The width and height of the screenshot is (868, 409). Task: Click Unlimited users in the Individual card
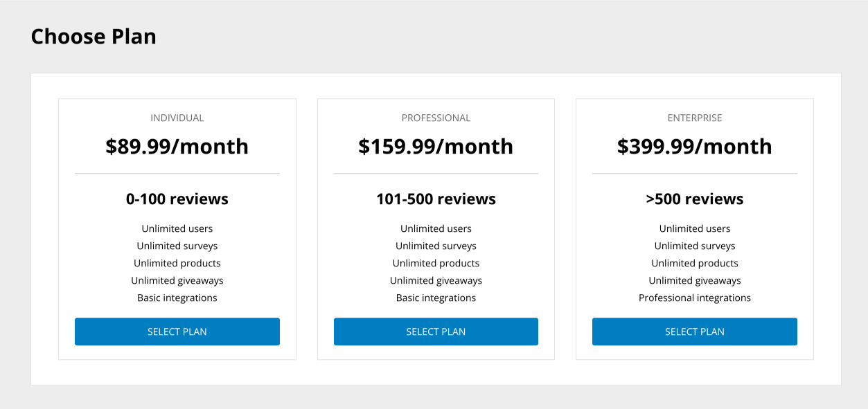coord(177,228)
